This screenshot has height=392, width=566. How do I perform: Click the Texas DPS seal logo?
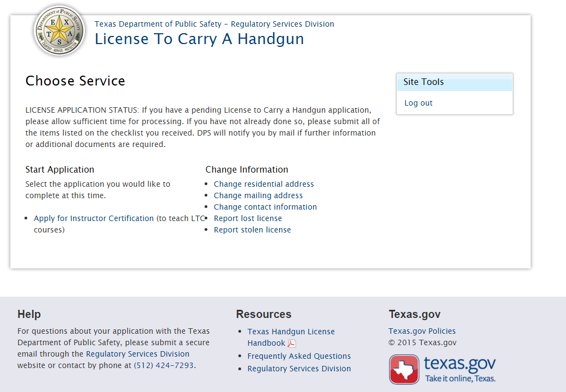pos(59,30)
